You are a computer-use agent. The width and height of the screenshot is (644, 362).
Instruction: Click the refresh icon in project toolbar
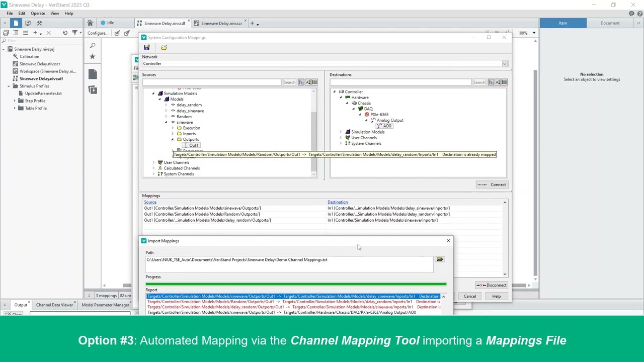(x=65, y=33)
